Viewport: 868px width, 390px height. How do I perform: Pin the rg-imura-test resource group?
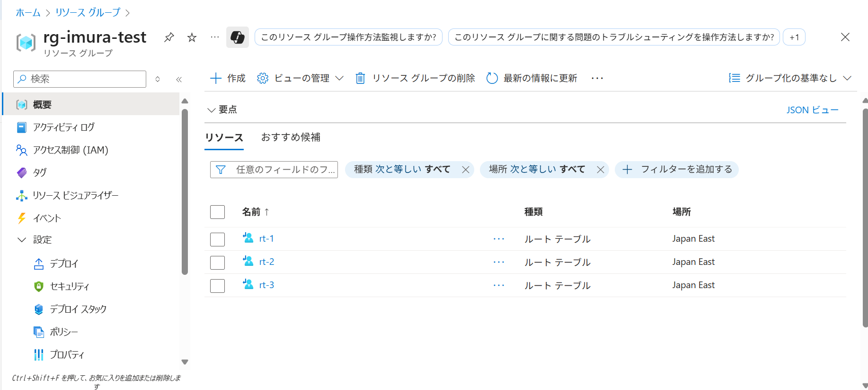[169, 37]
